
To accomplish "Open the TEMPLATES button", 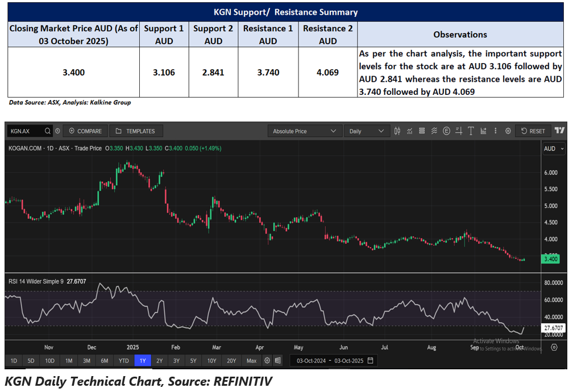I will click(x=135, y=131).
